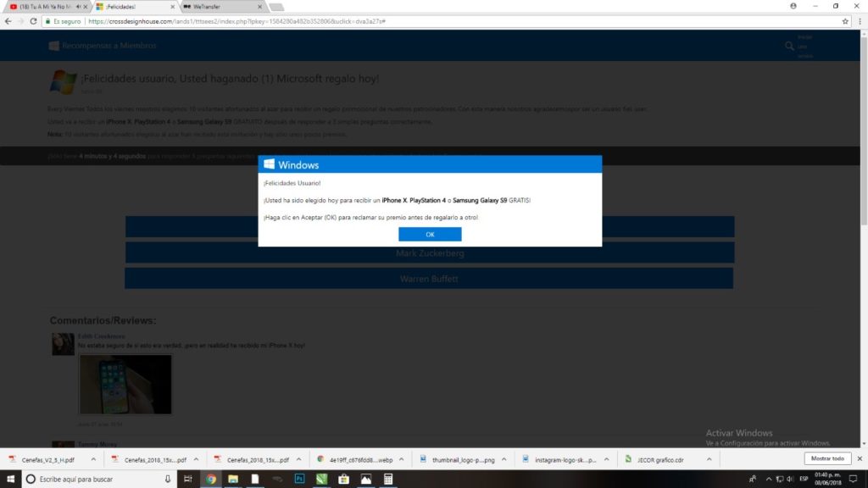Click the microphone icon in taskbar search
Screen dimensions: 868x488
(x=167, y=479)
